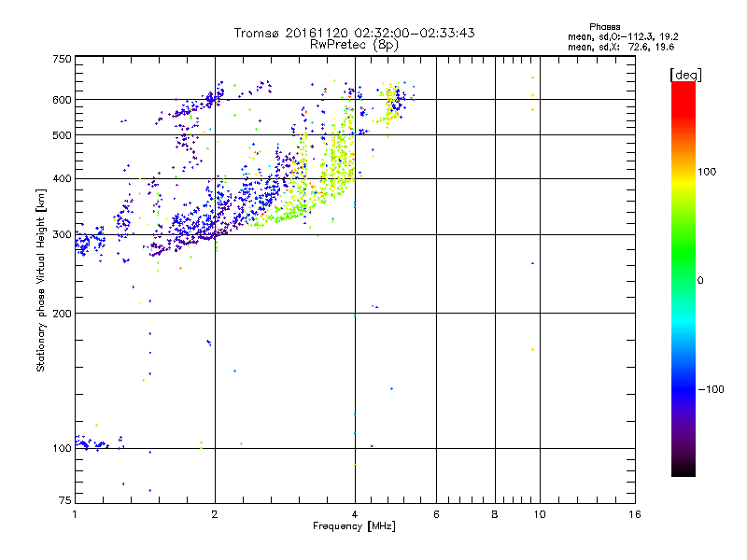The width and height of the screenshot is (747, 560).
Task: Click the Tromsø date and time plot title
Action: click(354, 33)
